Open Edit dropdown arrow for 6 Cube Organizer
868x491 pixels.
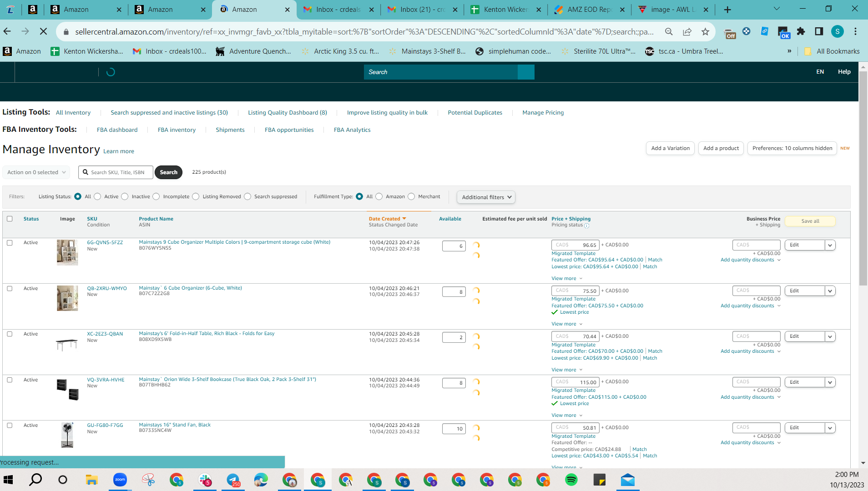(830, 291)
